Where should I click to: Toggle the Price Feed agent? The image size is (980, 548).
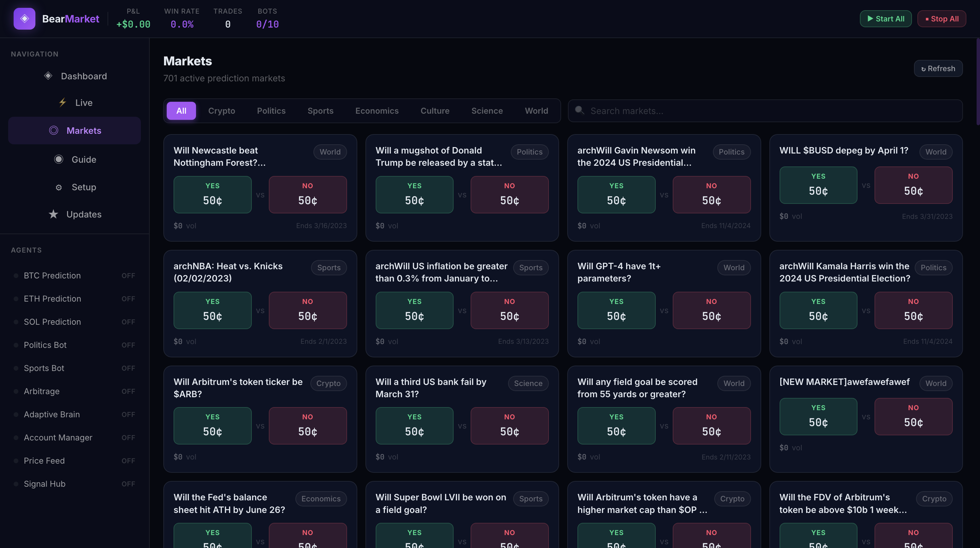75,461
